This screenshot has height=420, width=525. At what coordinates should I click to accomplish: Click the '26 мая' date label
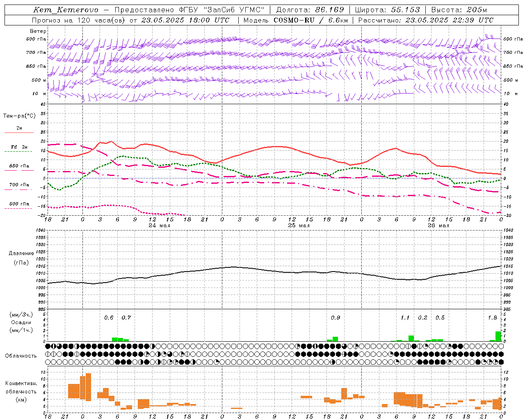(438, 226)
